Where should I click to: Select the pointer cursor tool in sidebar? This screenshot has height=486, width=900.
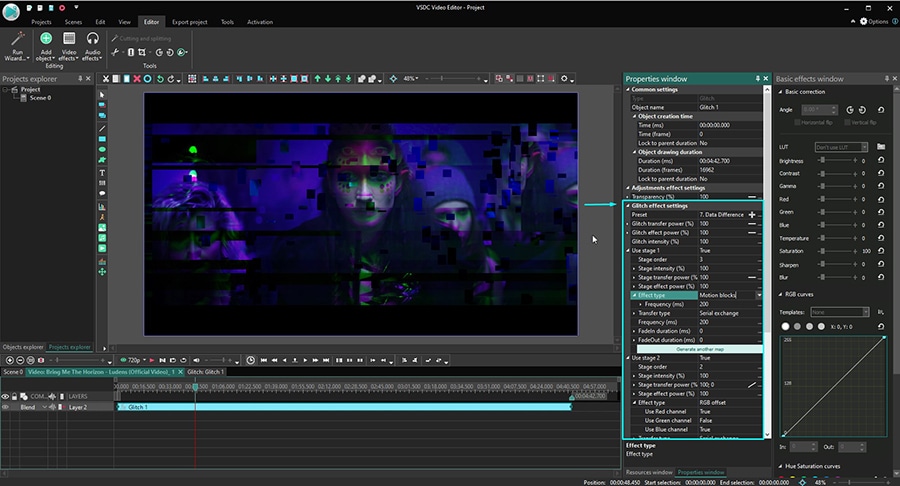[102, 95]
